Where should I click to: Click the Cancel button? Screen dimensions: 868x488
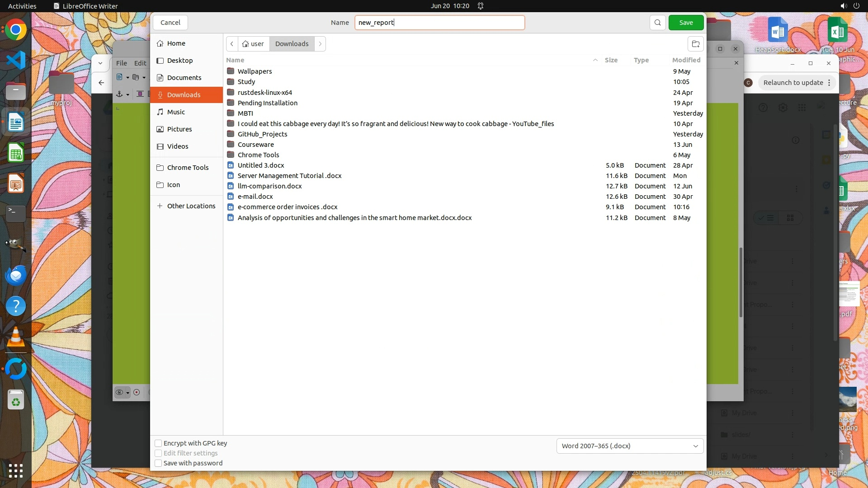pos(170,23)
